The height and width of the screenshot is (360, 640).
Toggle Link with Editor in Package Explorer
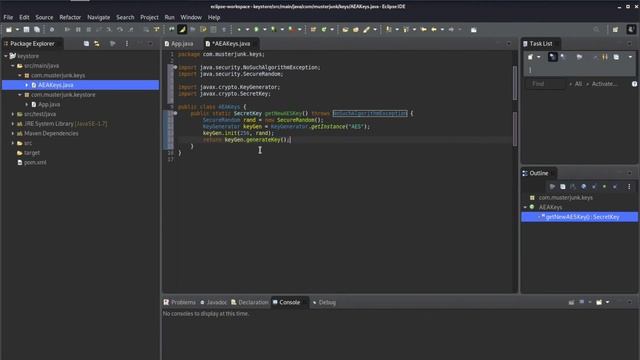(x=97, y=43)
